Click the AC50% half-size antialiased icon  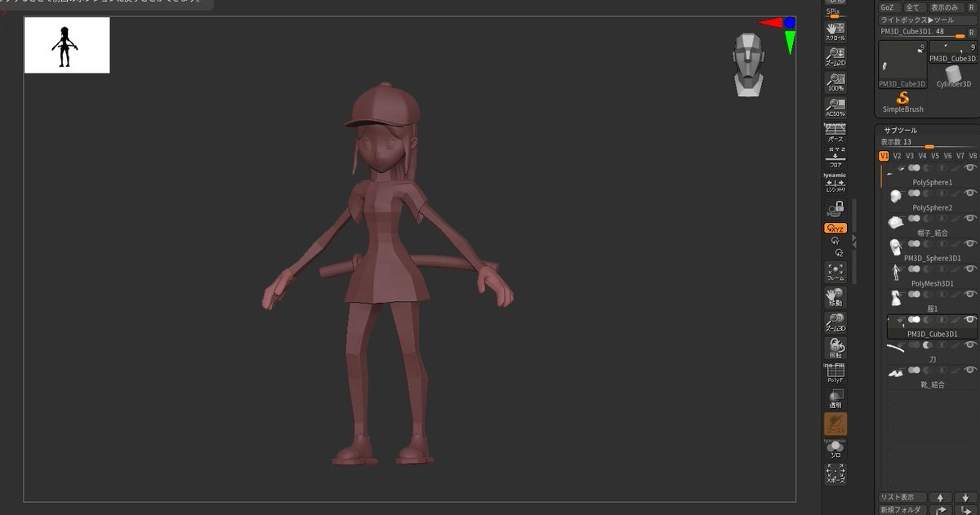click(x=835, y=108)
